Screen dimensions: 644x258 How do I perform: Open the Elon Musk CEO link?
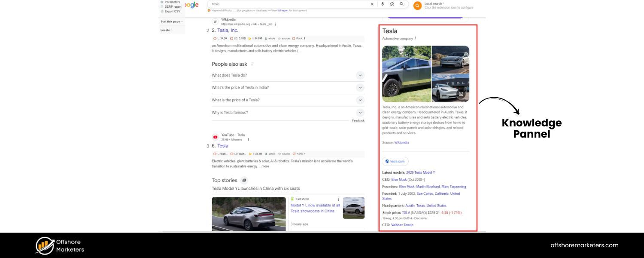click(x=399, y=180)
